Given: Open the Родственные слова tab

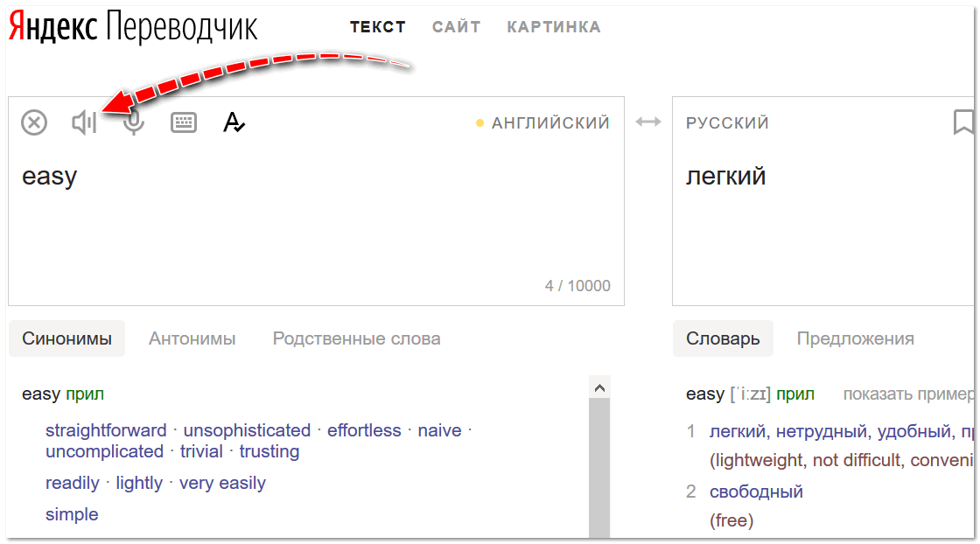Looking at the screenshot, I should [356, 338].
